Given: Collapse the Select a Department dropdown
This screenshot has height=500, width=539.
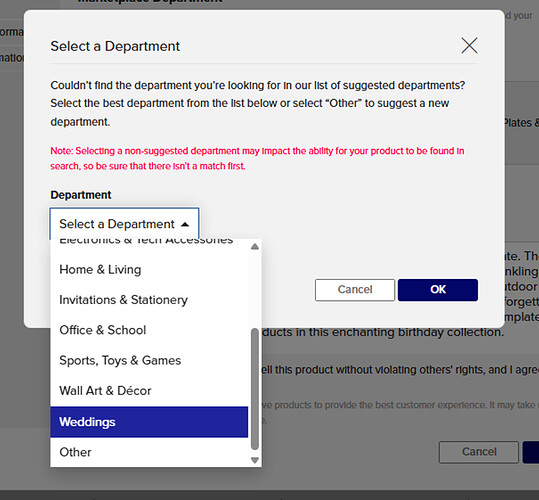Looking at the screenshot, I should (124, 224).
